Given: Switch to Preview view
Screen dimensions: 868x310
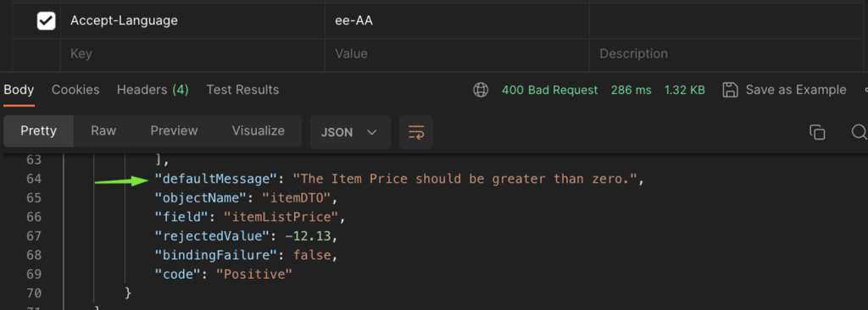Looking at the screenshot, I should coord(175,131).
